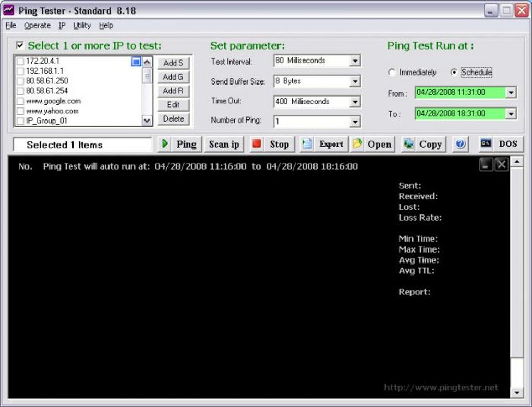
Task: Click the Add G button
Action: (173, 77)
